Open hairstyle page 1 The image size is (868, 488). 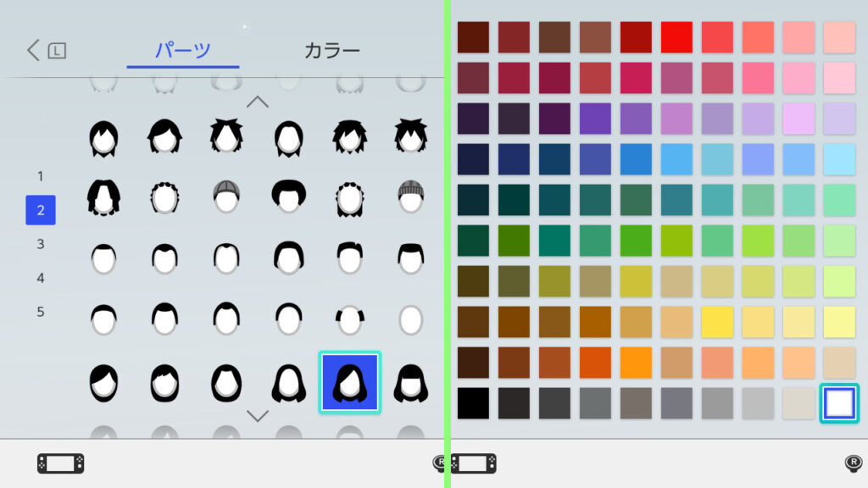coord(41,176)
